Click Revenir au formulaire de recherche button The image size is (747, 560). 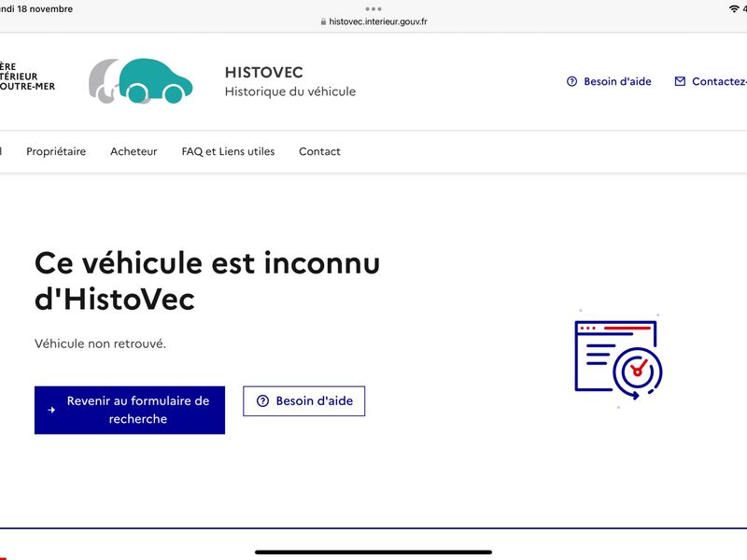130,410
